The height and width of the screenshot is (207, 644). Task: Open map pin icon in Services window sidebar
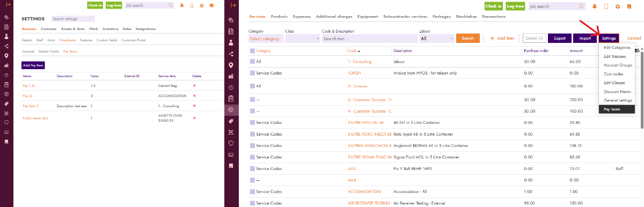click(x=231, y=65)
